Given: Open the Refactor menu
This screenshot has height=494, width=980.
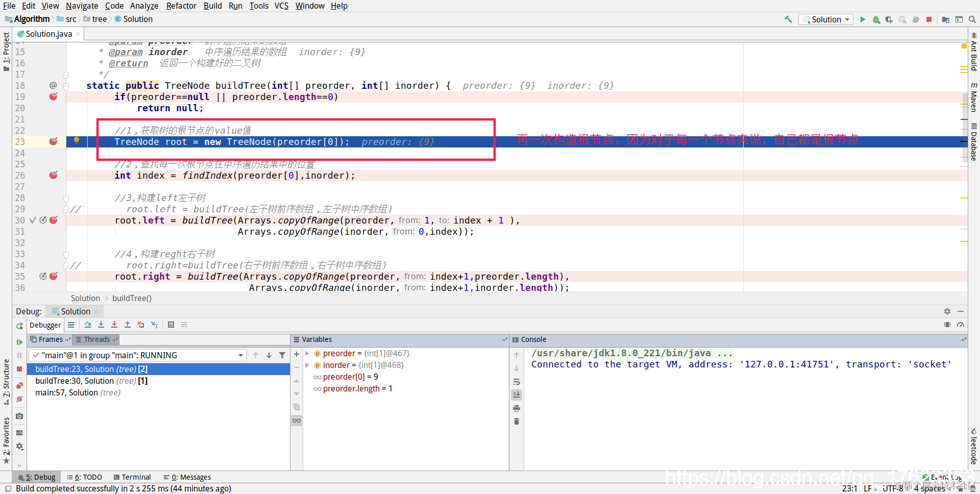Looking at the screenshot, I should point(181,6).
